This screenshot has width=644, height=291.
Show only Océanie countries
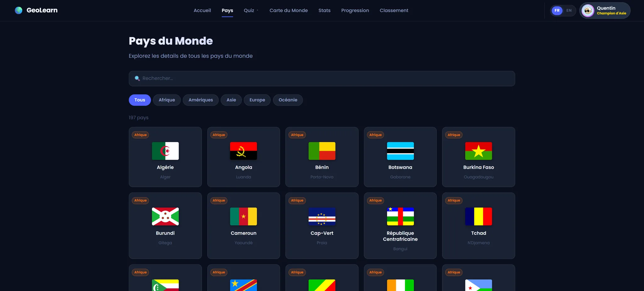[x=288, y=100]
